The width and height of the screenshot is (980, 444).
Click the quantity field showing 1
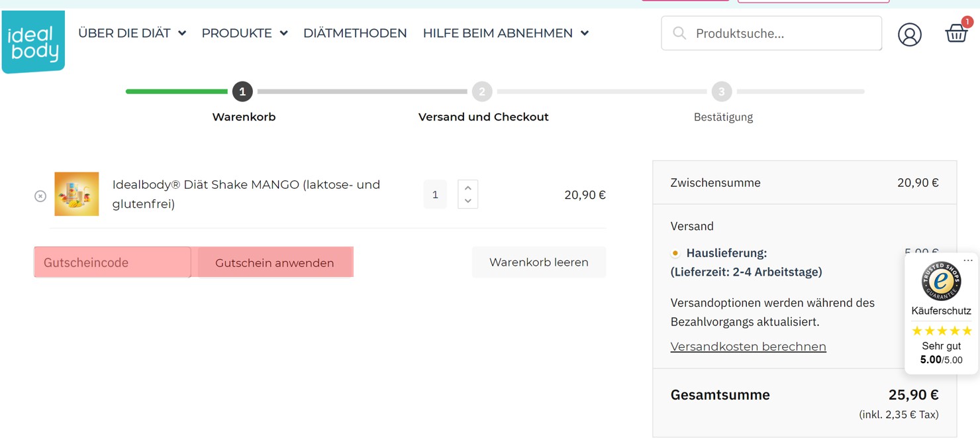(x=435, y=194)
